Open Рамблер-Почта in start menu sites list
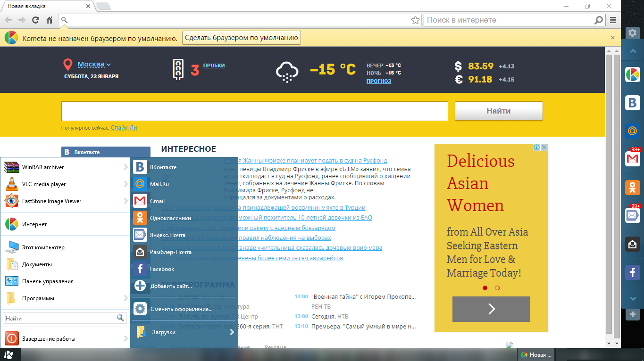This screenshot has height=361, width=644. coord(184,252)
